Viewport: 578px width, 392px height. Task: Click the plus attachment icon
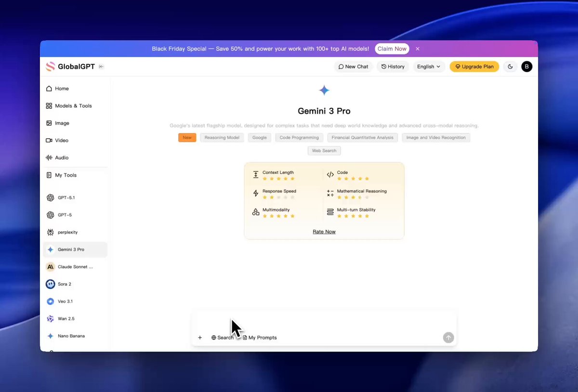pos(200,338)
